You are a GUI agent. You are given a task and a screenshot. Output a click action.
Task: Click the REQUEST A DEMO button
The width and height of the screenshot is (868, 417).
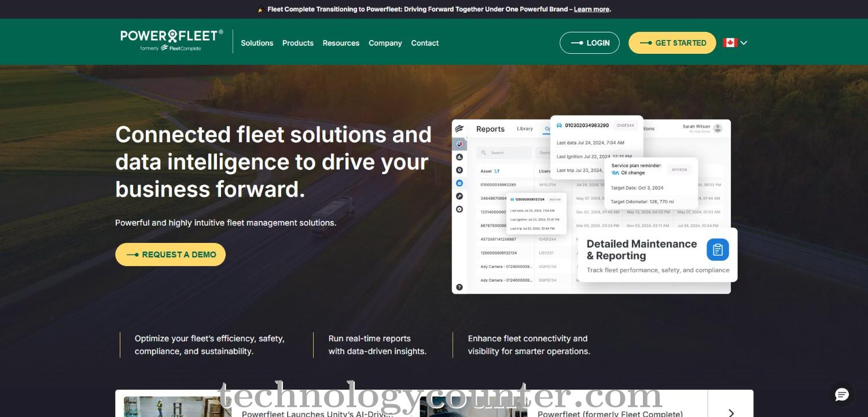click(x=170, y=254)
